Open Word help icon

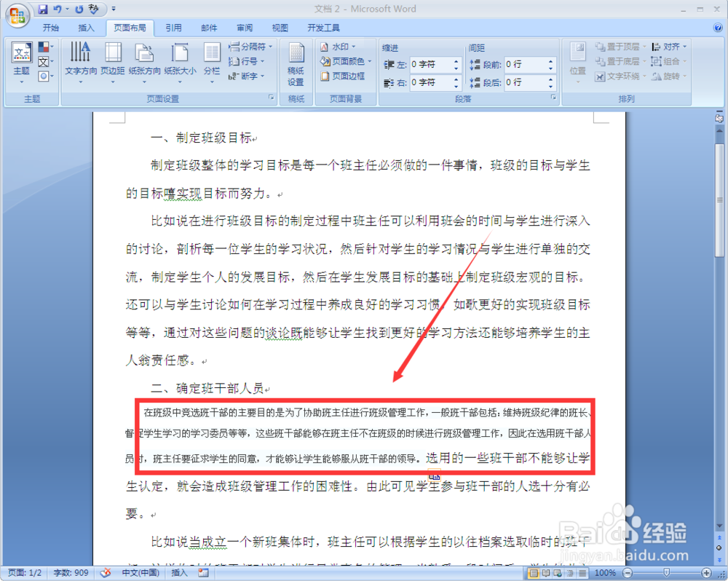point(718,28)
